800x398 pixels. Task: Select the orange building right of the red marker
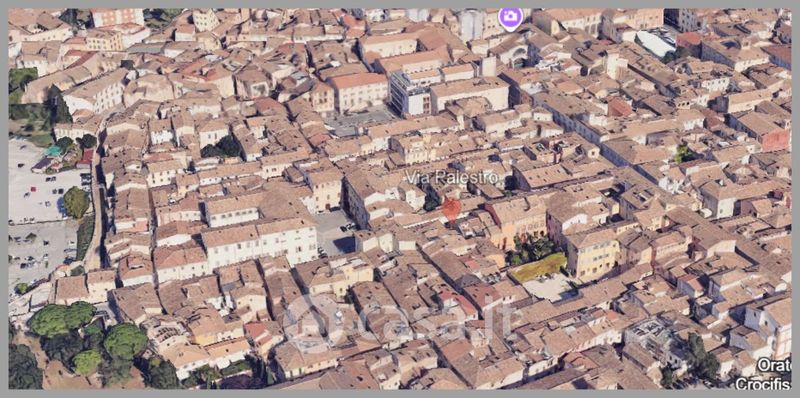pyautogui.click(x=516, y=218)
